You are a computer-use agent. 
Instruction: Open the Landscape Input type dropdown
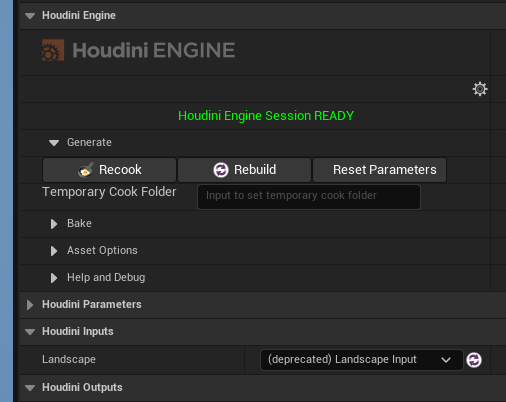[x=362, y=360]
